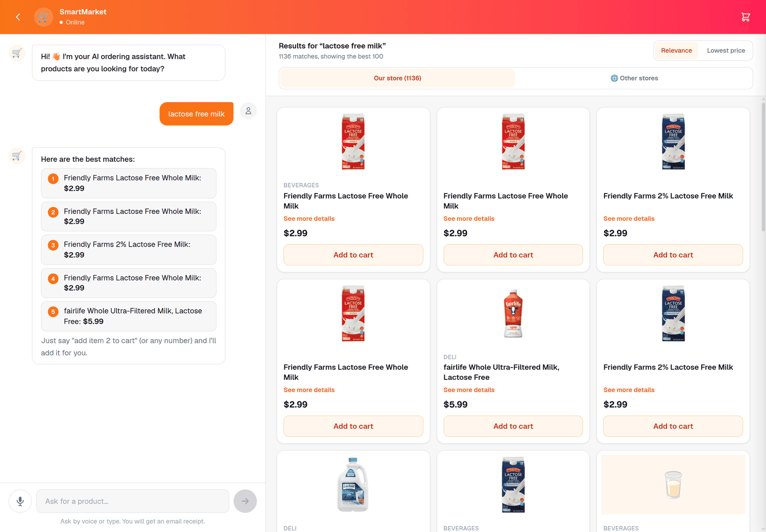766x532 pixels.
Task: See more details for the fairlife milk
Action: coord(469,390)
